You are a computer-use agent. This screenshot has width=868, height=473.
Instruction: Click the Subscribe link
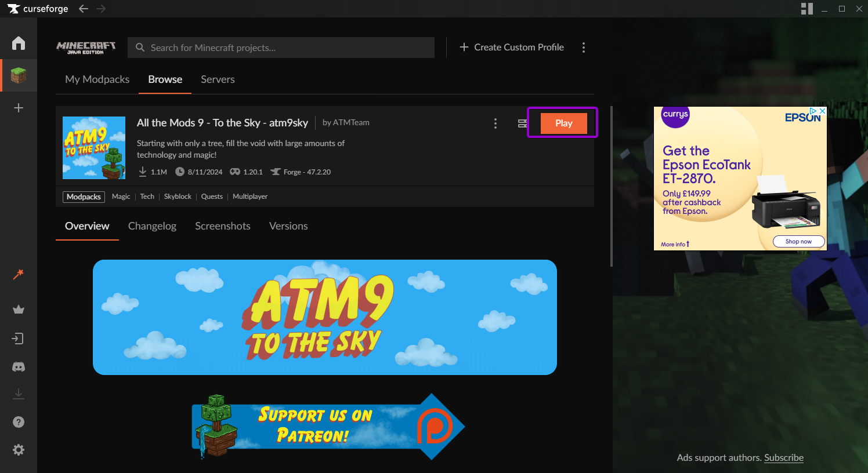point(783,457)
